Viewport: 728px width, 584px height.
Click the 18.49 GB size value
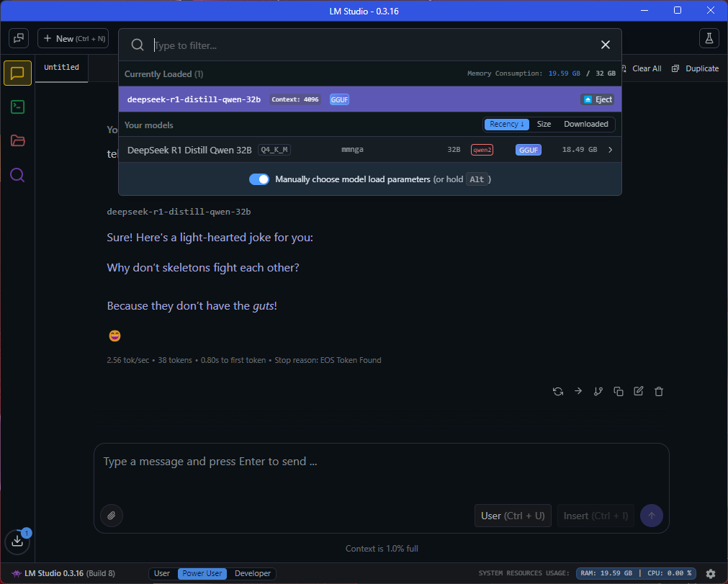pyautogui.click(x=580, y=150)
